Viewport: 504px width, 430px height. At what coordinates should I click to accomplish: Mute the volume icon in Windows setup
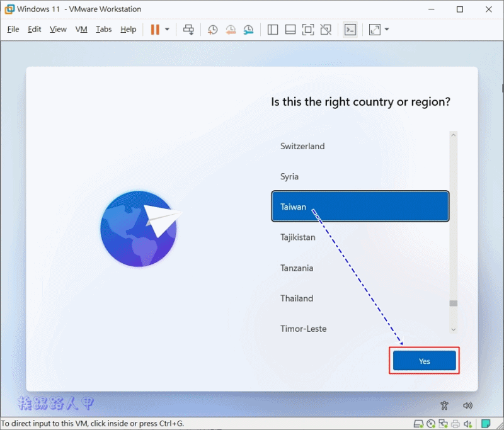point(467,405)
